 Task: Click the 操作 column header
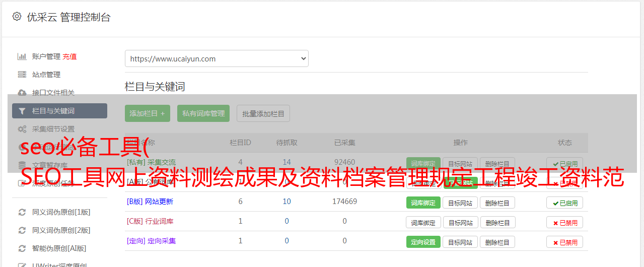460,143
